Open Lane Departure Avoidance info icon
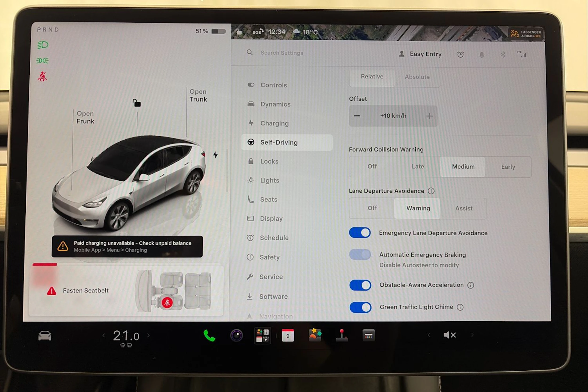Image resolution: width=588 pixels, height=392 pixels. click(x=431, y=191)
